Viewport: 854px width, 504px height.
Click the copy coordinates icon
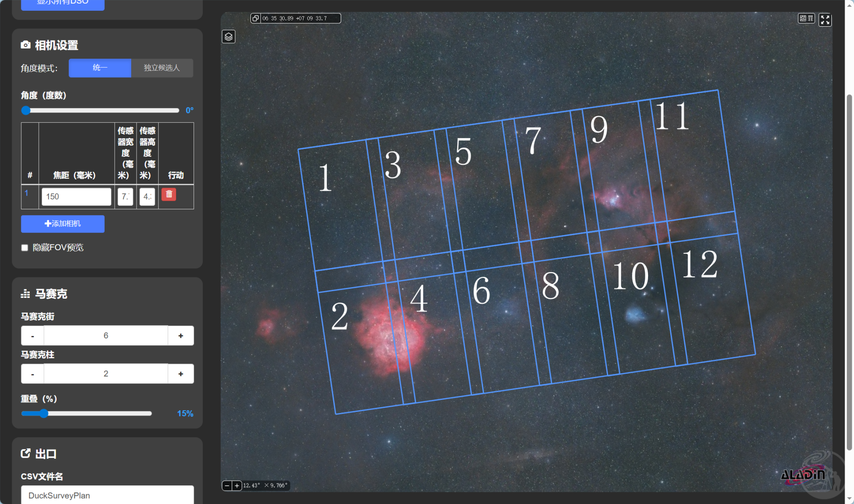(x=256, y=18)
